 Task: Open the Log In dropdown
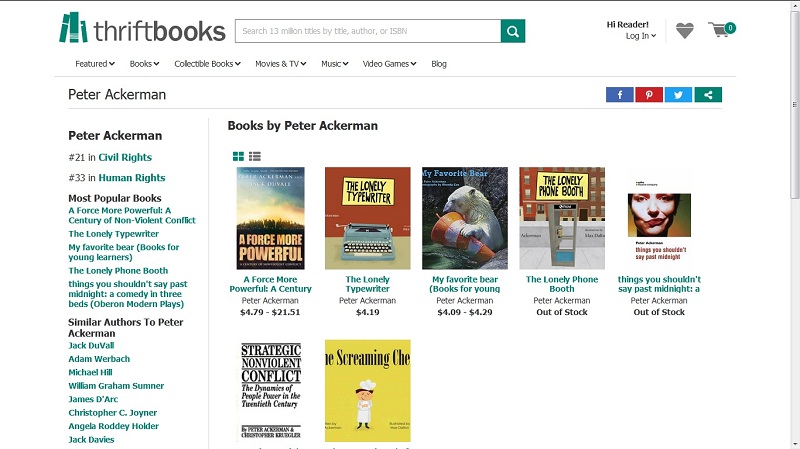641,36
